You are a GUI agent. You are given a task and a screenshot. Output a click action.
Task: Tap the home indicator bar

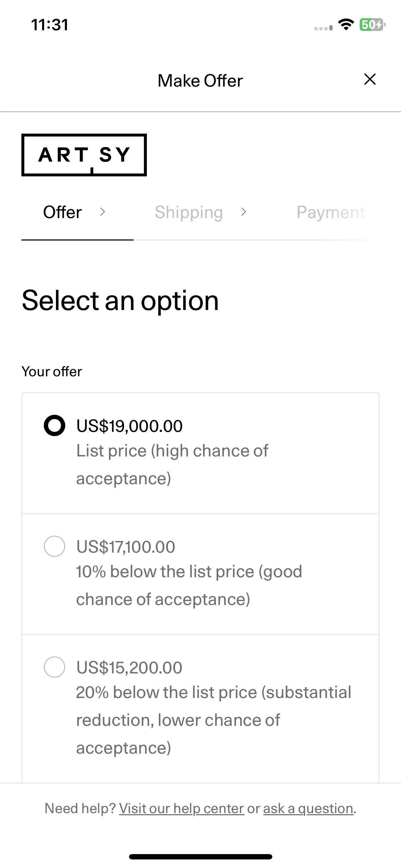[x=201, y=857]
